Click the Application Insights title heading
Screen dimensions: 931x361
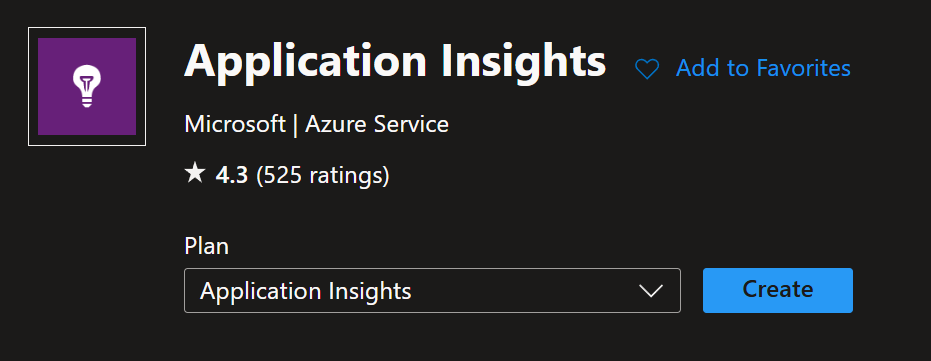pos(395,61)
